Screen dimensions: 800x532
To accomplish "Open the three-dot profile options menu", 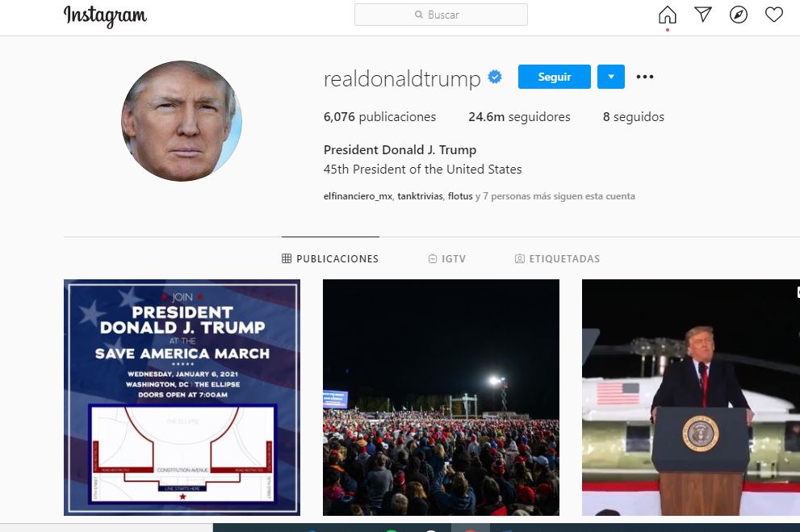I will [x=645, y=77].
